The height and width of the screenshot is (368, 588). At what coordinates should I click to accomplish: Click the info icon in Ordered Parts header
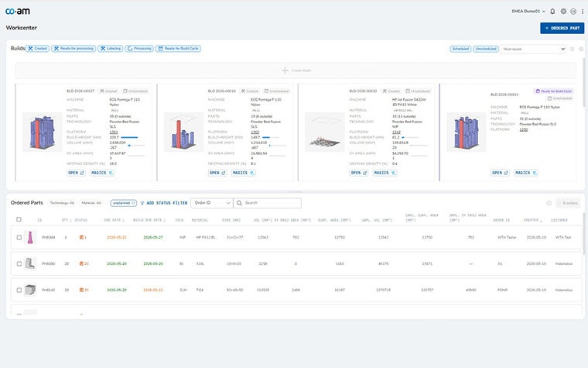[x=549, y=203]
